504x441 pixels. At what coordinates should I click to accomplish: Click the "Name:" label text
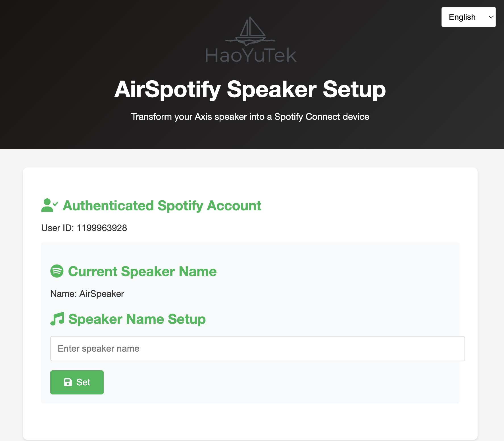click(63, 294)
